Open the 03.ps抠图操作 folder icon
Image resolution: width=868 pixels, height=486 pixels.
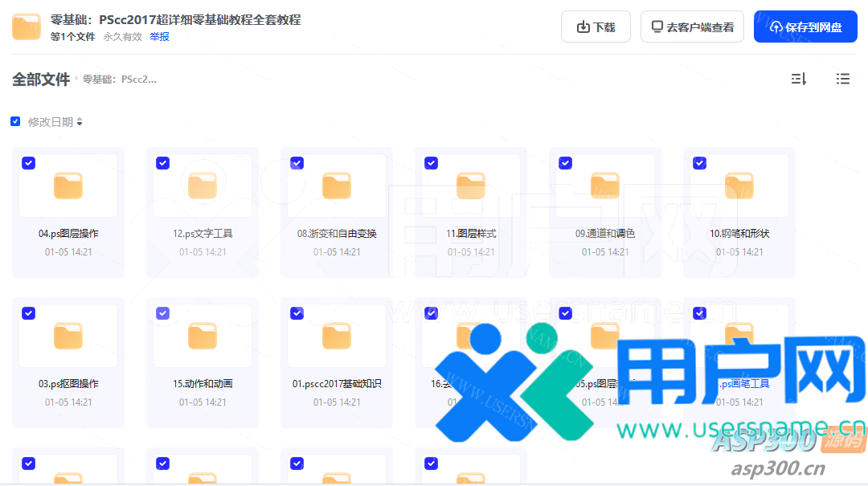[x=68, y=336]
